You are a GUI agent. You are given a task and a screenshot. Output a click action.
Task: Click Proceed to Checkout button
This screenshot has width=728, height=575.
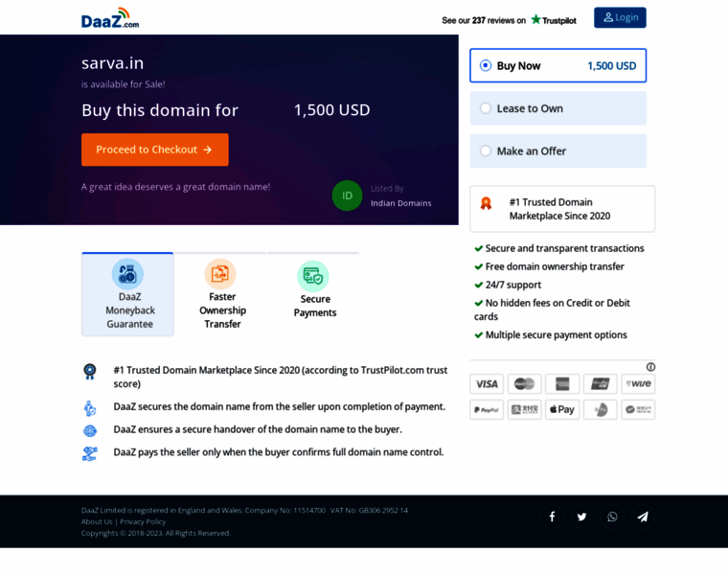154,149
